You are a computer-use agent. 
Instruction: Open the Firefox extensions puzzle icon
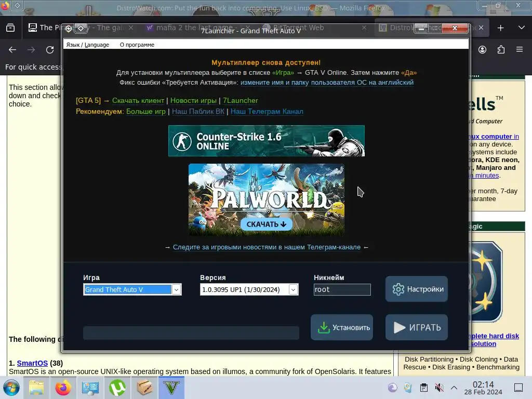pos(501,49)
